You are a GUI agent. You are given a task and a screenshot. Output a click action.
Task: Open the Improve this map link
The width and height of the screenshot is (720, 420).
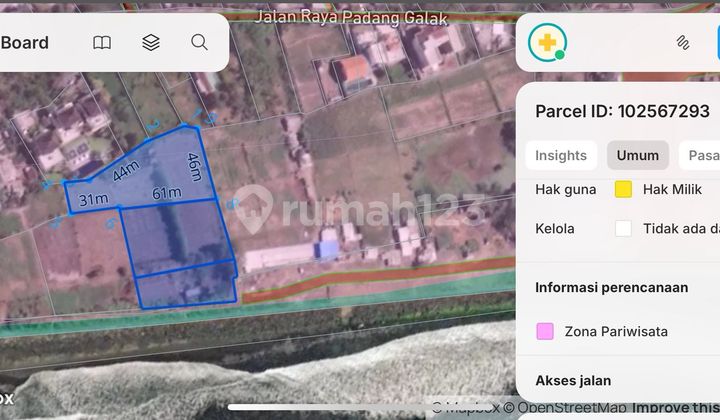click(676, 407)
